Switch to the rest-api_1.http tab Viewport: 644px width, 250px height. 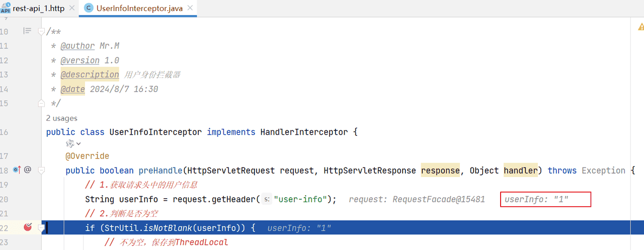coord(40,9)
